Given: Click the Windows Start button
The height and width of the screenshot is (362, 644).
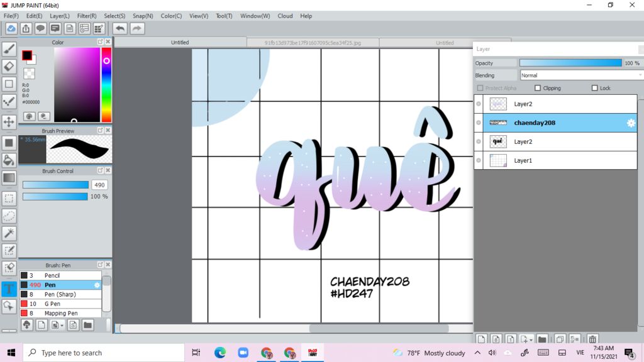Looking at the screenshot, I should (11, 353).
